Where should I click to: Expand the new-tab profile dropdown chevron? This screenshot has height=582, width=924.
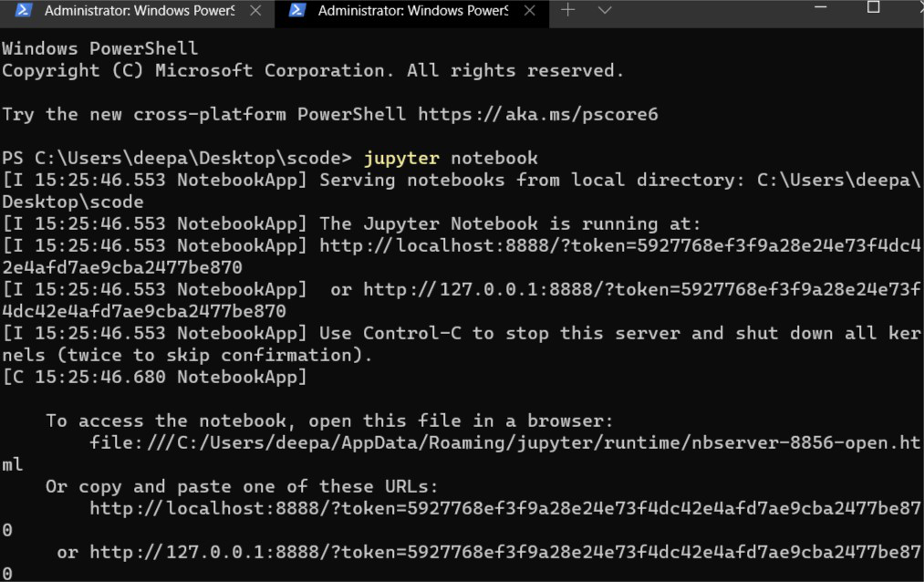click(x=604, y=10)
